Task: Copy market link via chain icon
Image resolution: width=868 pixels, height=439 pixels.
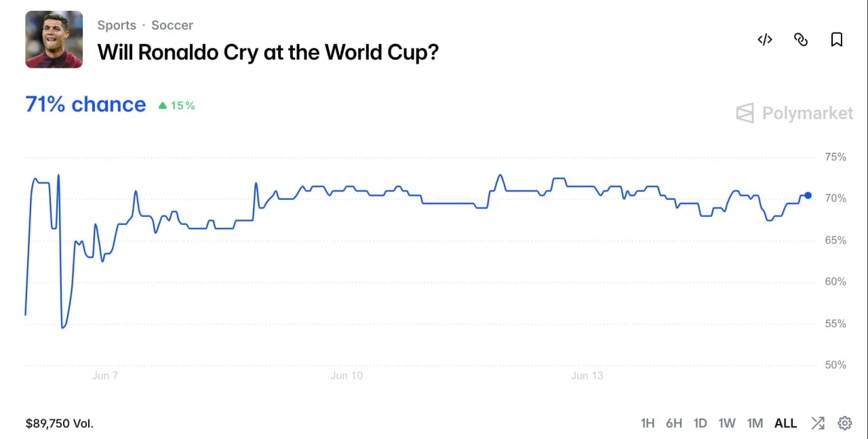Action: click(x=801, y=40)
